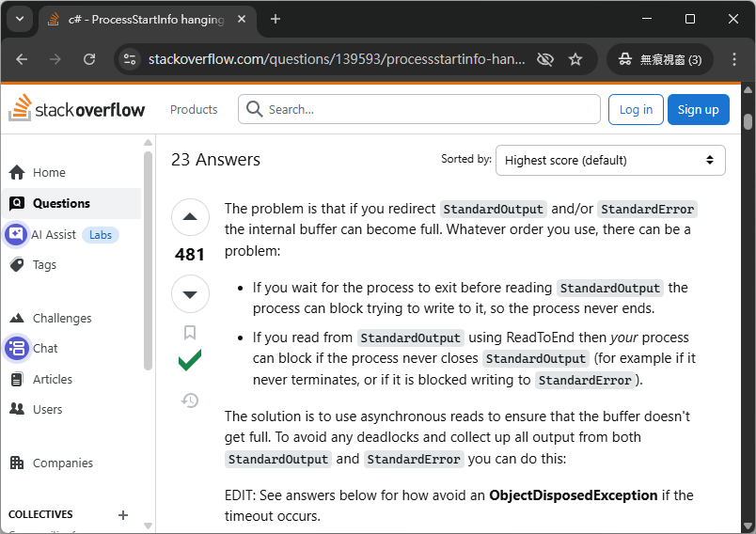Open the Sorted by dropdown
This screenshot has height=534, width=756.
click(610, 160)
